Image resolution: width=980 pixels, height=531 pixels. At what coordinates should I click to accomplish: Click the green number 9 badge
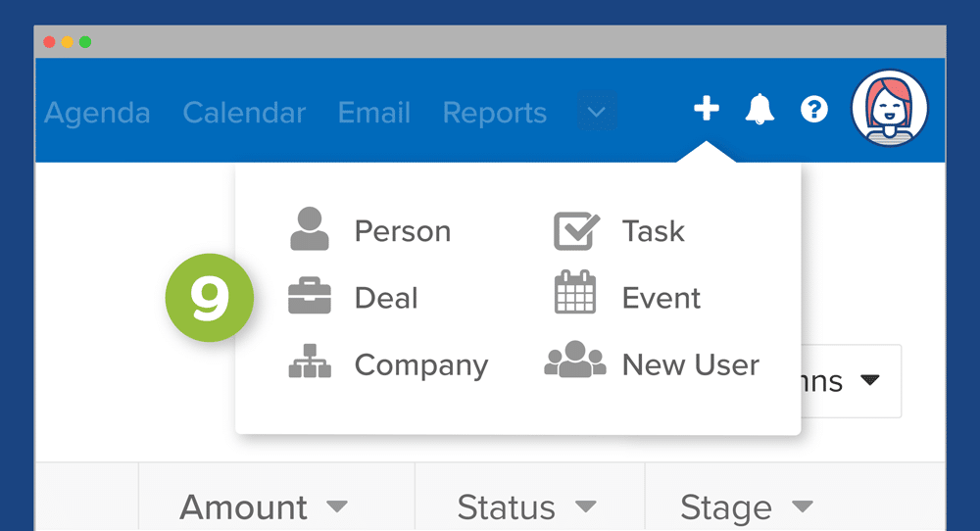click(209, 298)
